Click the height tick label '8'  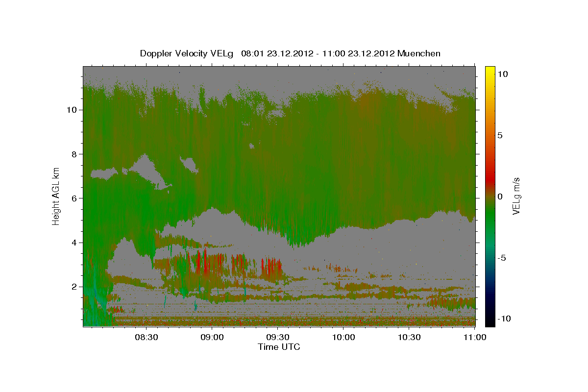[75, 154]
